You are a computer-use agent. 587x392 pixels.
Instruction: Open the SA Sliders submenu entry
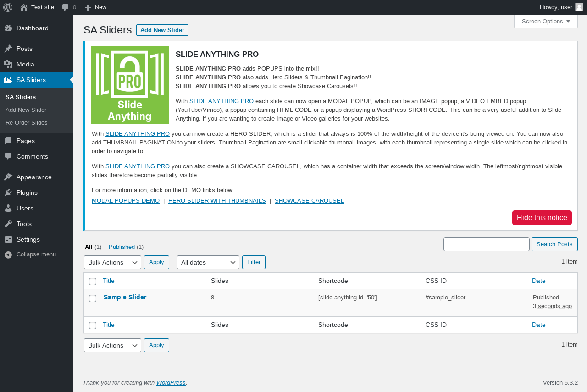(x=21, y=97)
